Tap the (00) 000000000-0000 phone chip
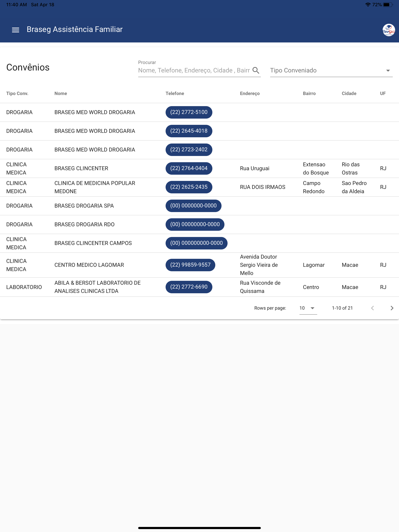 (x=196, y=243)
